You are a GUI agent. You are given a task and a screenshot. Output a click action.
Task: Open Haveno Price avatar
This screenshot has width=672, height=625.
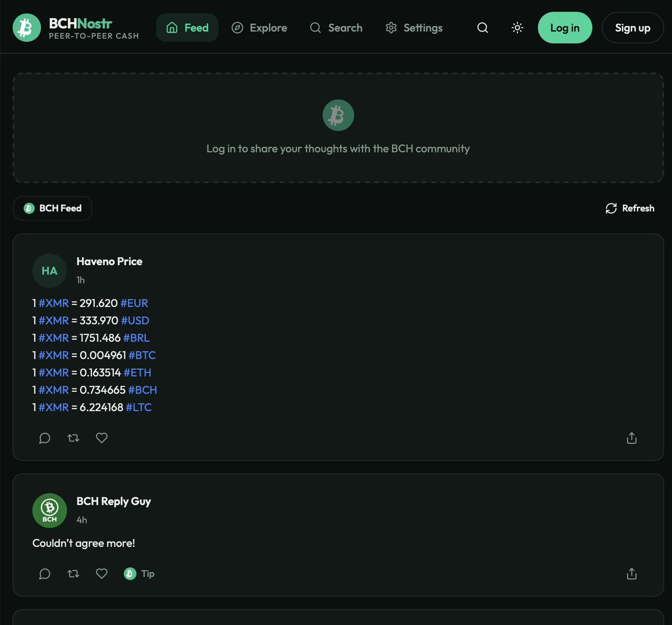pos(50,271)
